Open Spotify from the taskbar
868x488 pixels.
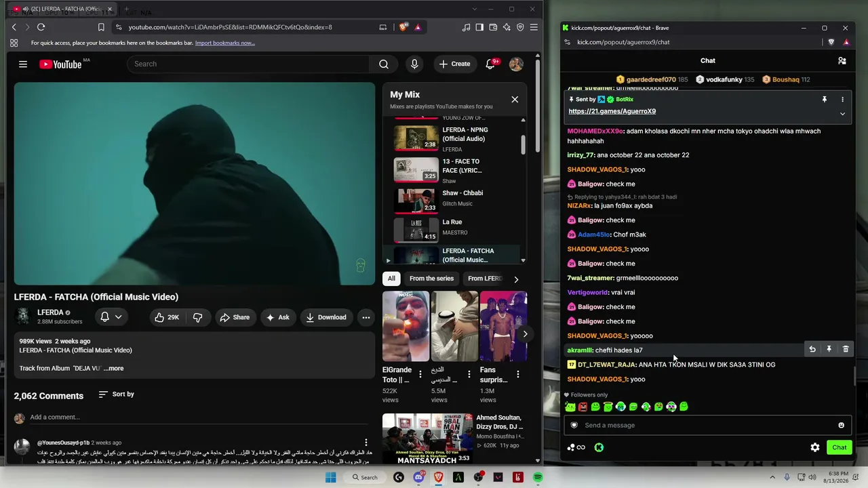pyautogui.click(x=538, y=477)
